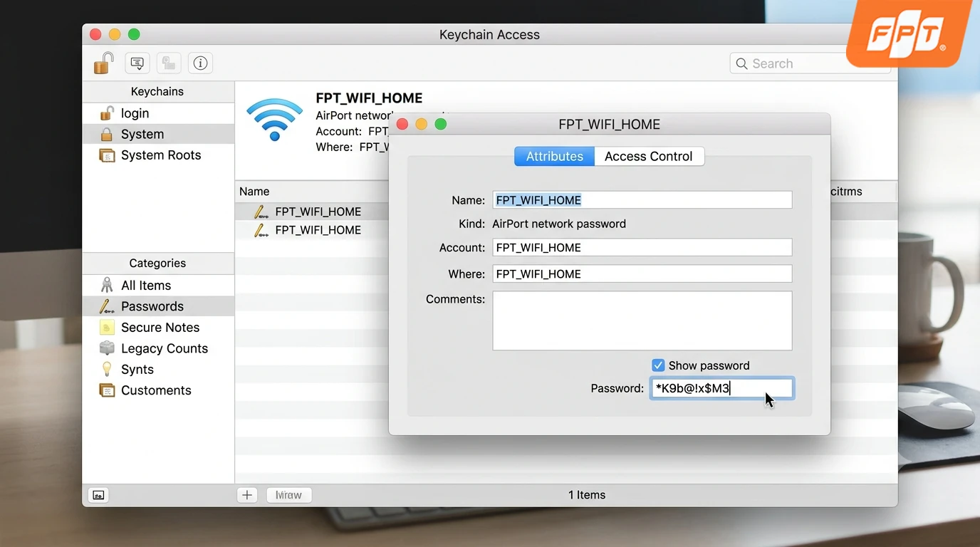The width and height of the screenshot is (980, 547).
Task: Select the non-highlighted FPT_WIFI_HOME list row
Action: point(312,230)
